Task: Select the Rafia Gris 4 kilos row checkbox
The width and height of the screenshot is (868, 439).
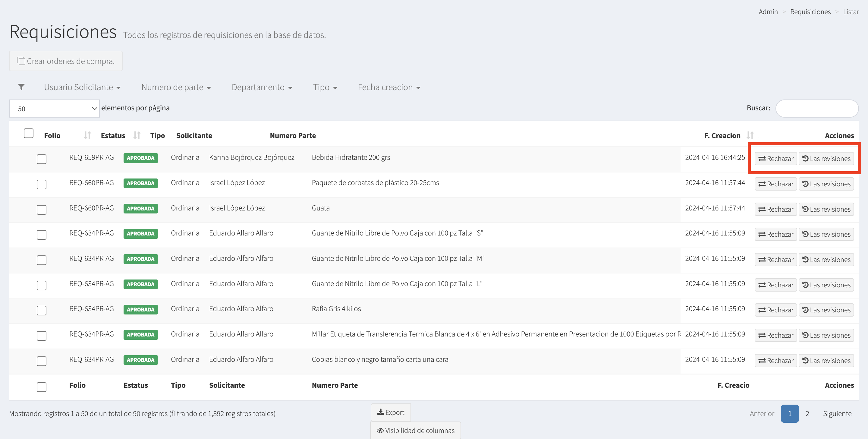Action: coord(42,311)
